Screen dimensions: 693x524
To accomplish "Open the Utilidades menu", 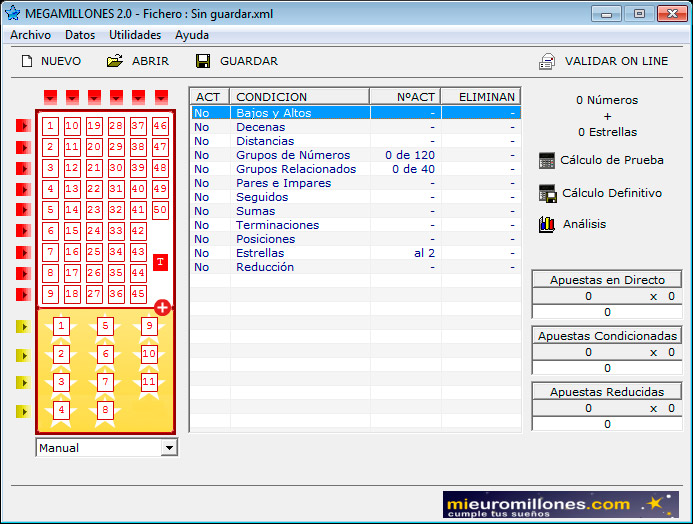I will 135,35.
